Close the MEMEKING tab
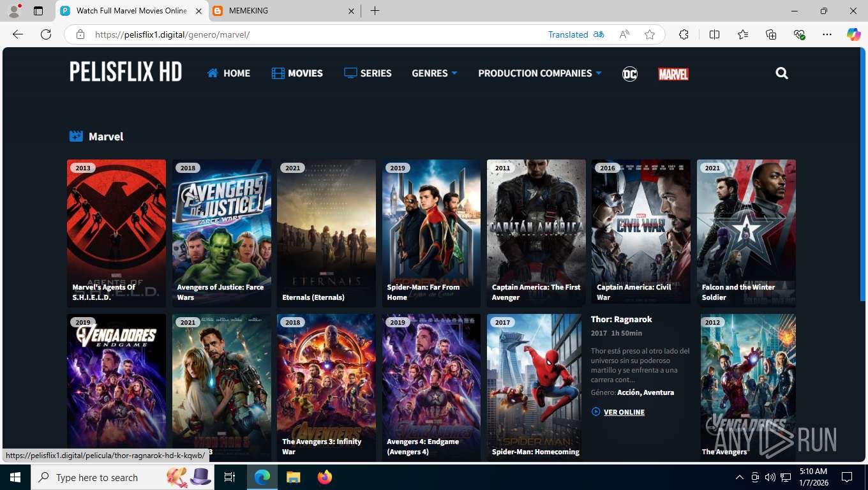This screenshot has width=868, height=490. (x=351, y=11)
